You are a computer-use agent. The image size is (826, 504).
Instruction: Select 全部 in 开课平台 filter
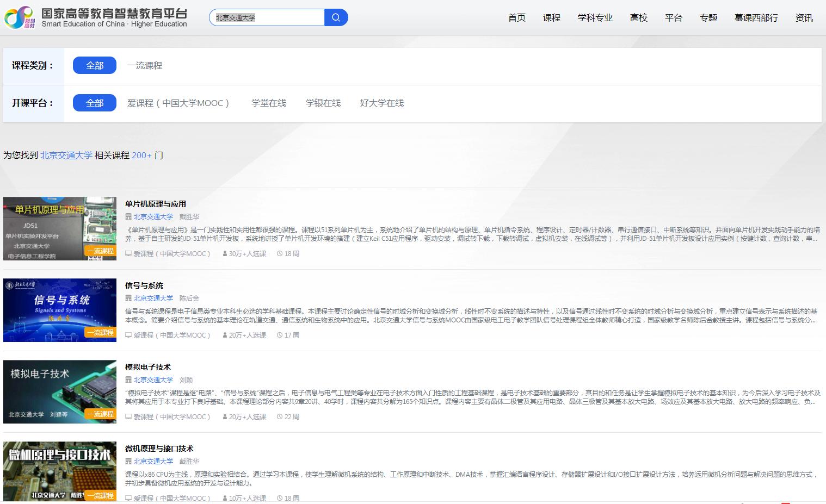(x=95, y=103)
